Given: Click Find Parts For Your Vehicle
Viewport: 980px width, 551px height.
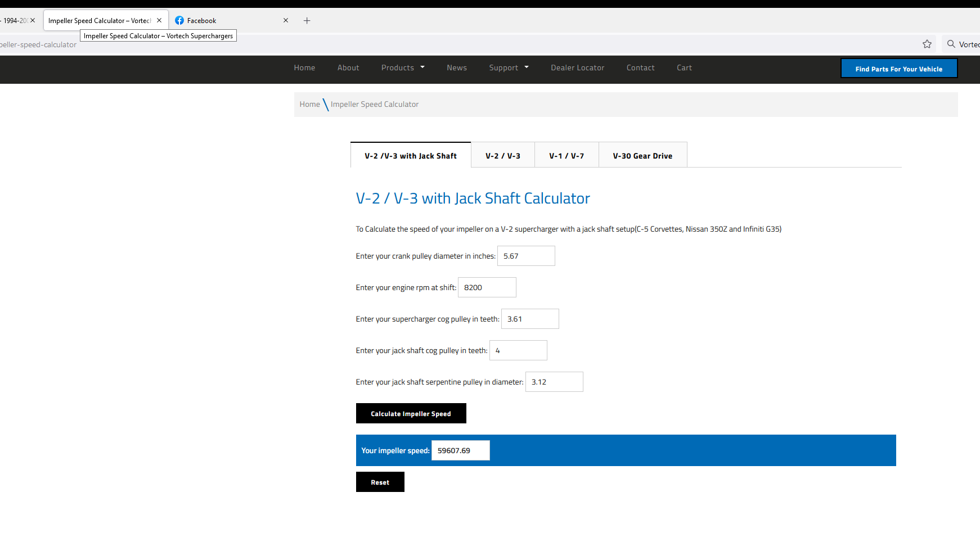Looking at the screenshot, I should coord(898,69).
